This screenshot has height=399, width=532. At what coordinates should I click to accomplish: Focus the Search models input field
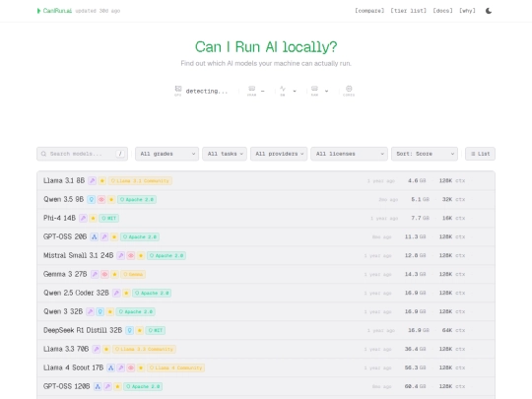pos(82,154)
